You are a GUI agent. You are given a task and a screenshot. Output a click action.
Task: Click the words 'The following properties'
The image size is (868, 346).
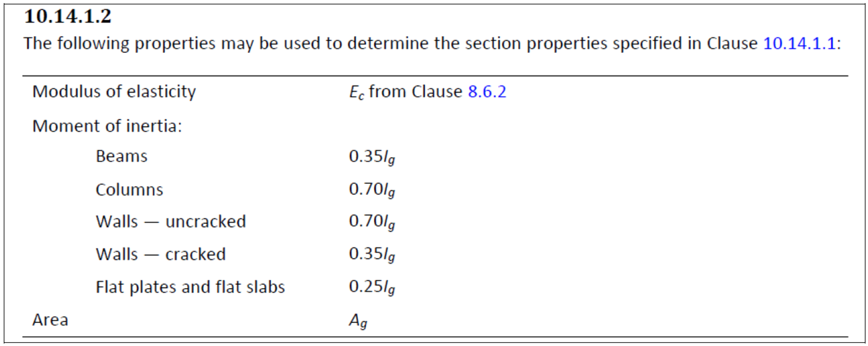tap(98, 44)
